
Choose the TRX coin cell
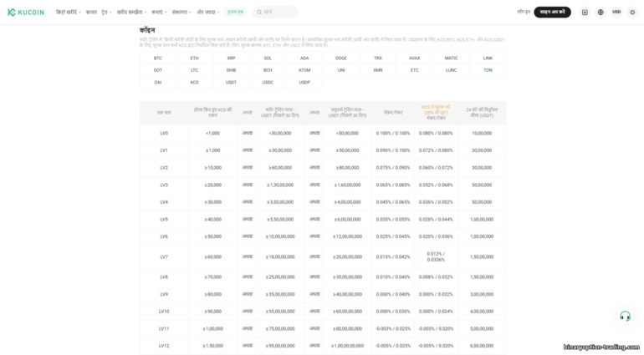click(x=378, y=58)
